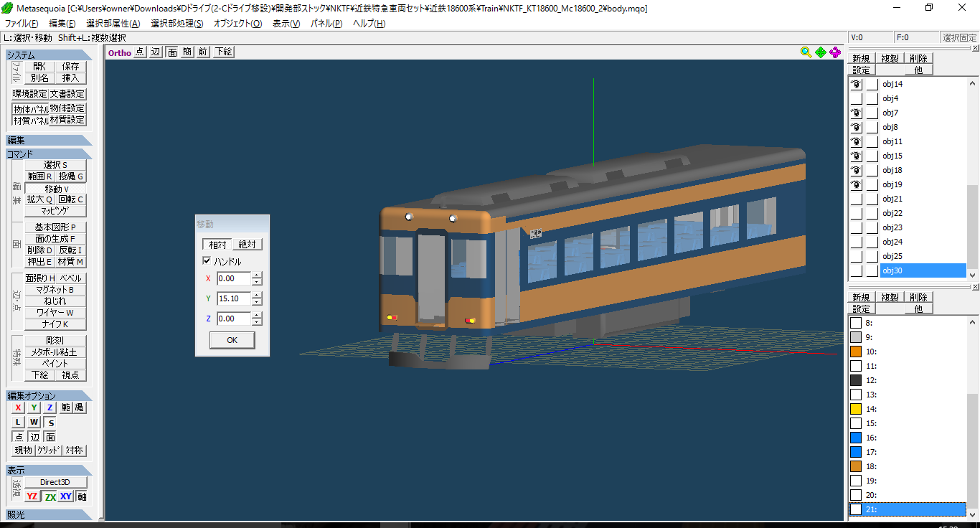Hide obj7 using its eye icon
This screenshot has height=528, width=980.
(x=856, y=113)
